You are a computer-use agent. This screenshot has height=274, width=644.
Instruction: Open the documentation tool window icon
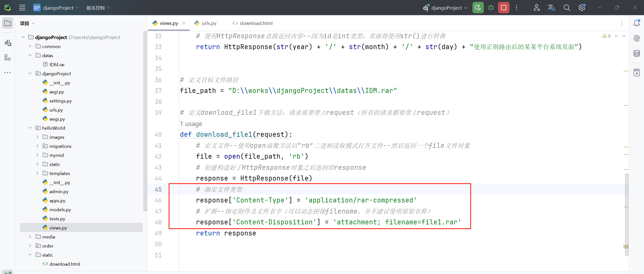point(636,73)
